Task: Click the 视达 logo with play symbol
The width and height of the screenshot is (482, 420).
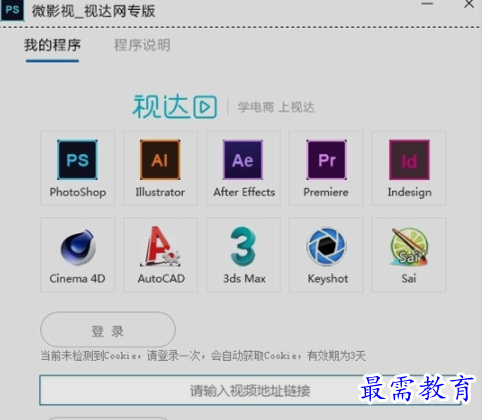Action: [x=175, y=107]
